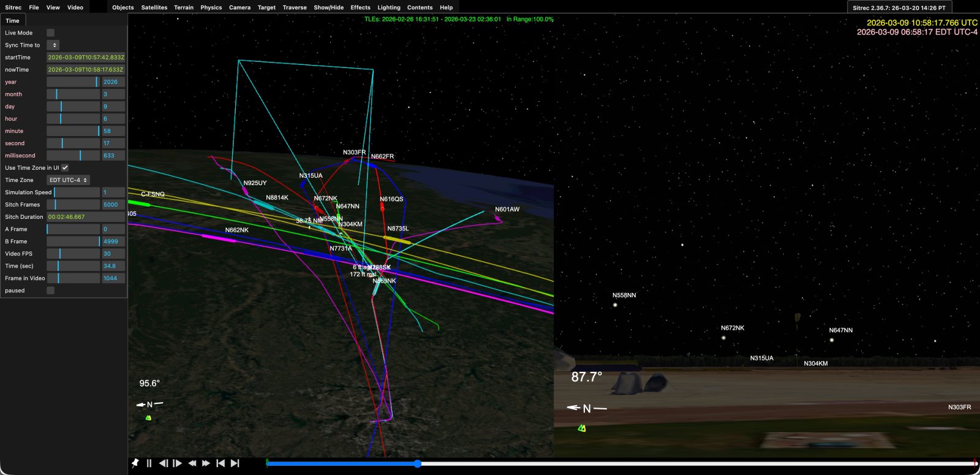Pause playback with the pause button
Viewport: 980px width, 475px height.
pos(149,463)
